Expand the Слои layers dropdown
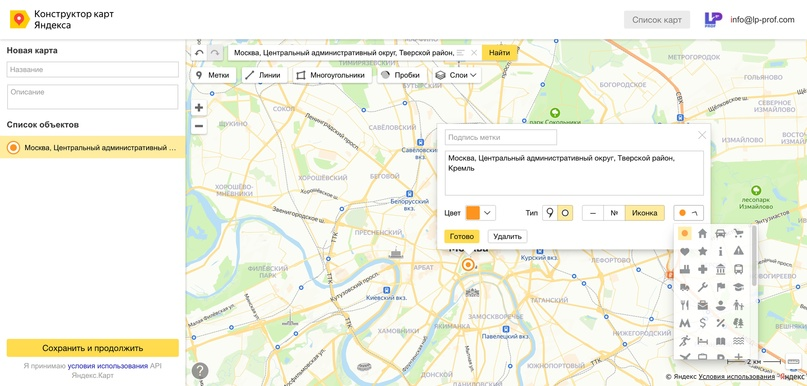Image resolution: width=807 pixels, height=386 pixels. [457, 75]
